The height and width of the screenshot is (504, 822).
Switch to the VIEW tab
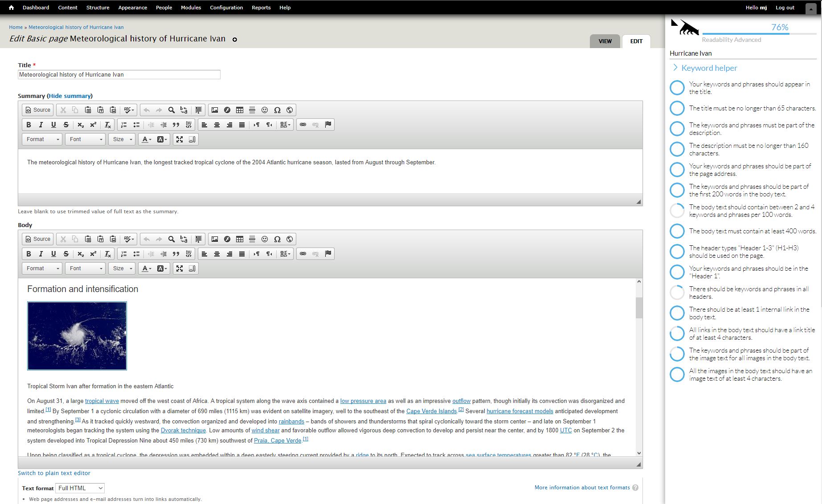point(605,41)
